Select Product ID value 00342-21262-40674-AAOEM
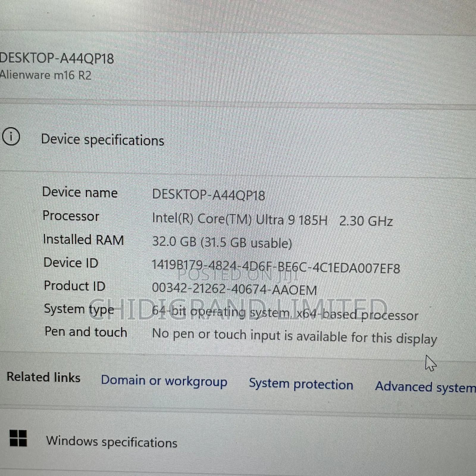476x476 pixels. tap(234, 289)
